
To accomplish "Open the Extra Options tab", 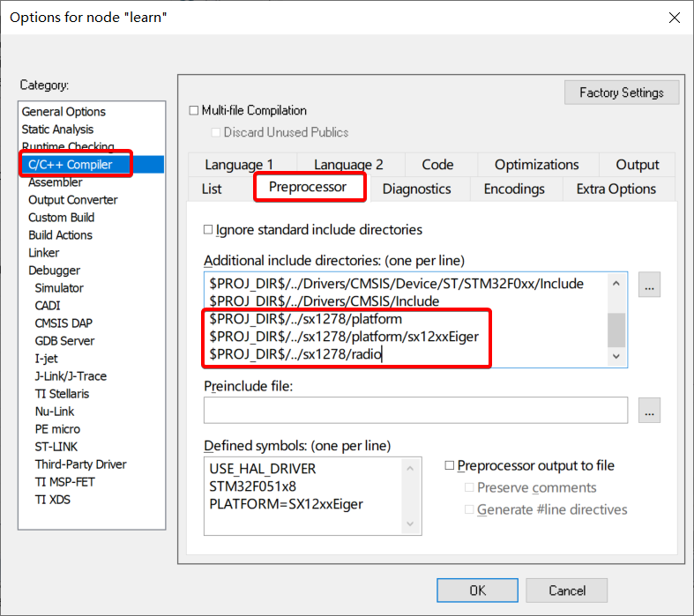I will 616,189.
